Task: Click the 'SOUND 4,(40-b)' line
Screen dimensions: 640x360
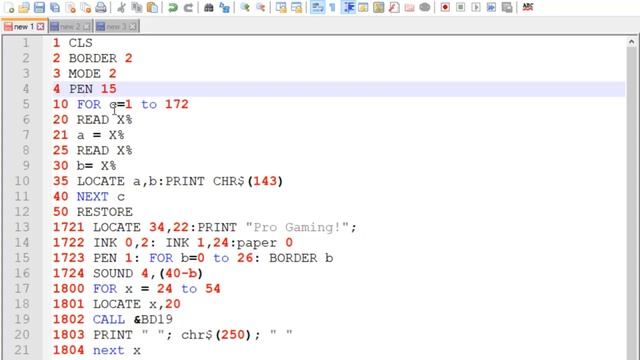Action: [128, 273]
